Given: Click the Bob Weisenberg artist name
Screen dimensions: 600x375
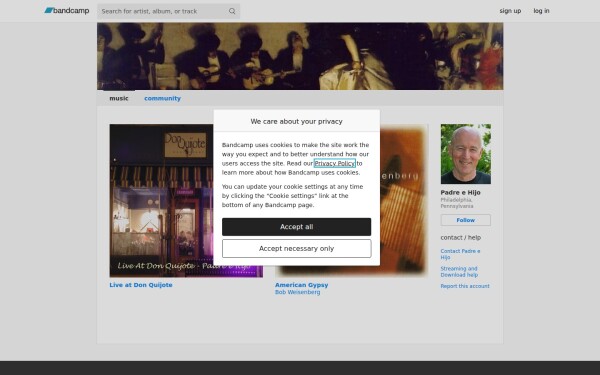Looking at the screenshot, I should point(297,292).
